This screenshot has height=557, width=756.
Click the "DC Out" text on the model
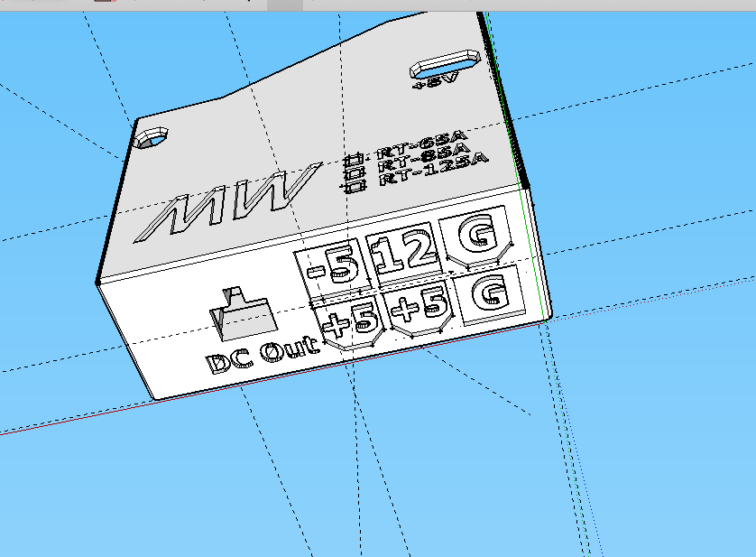[263, 356]
